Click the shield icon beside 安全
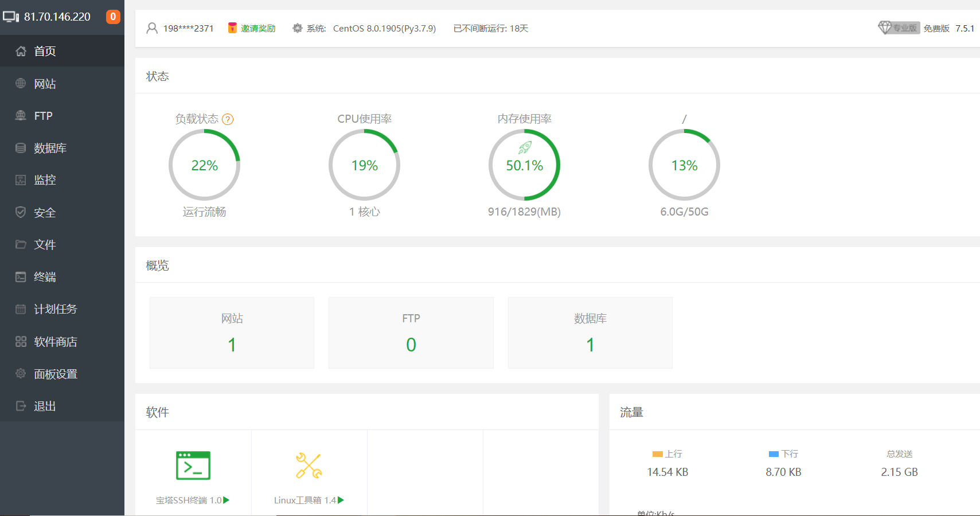Screen dimensions: 980x516 tap(21, 212)
